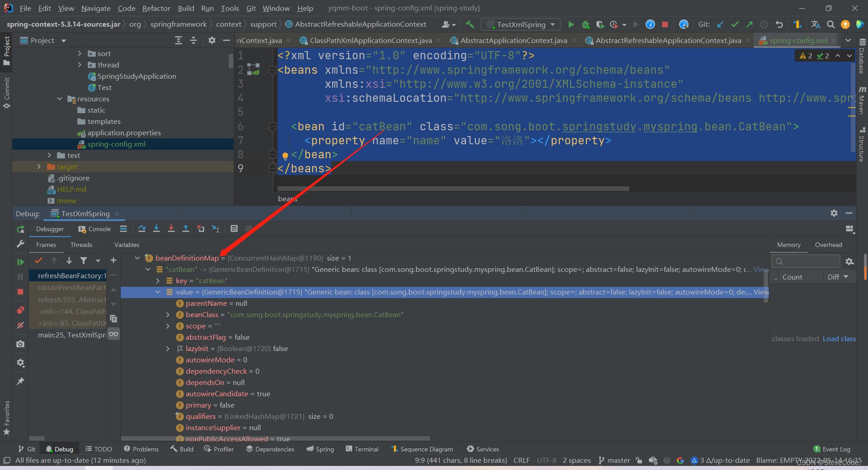Image resolution: width=868 pixels, height=470 pixels.
Task: Click the Git Commit checkmark icon
Action: point(735,24)
